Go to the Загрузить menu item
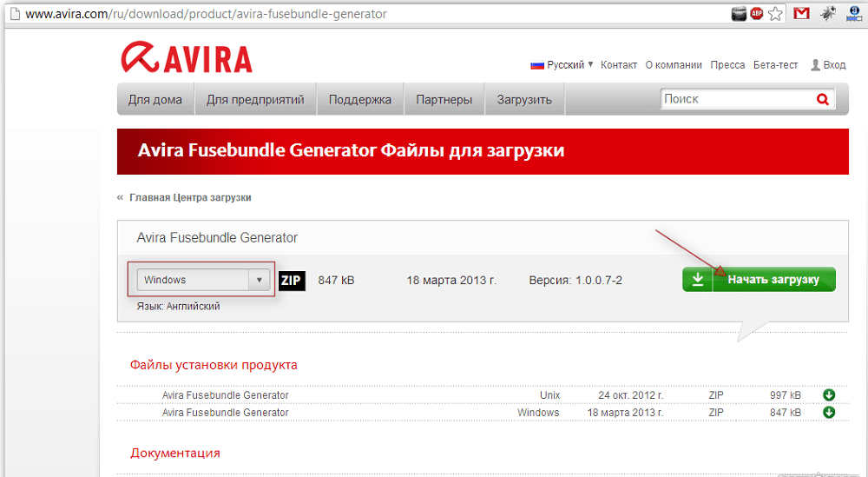This screenshot has width=868, height=477. click(x=523, y=100)
